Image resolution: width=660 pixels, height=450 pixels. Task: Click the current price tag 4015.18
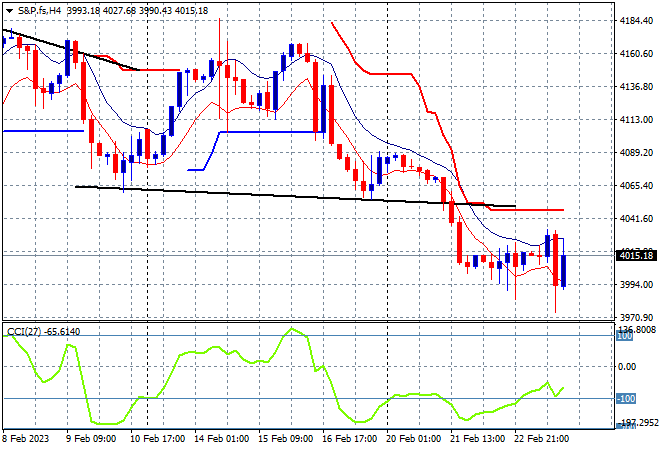pos(636,256)
